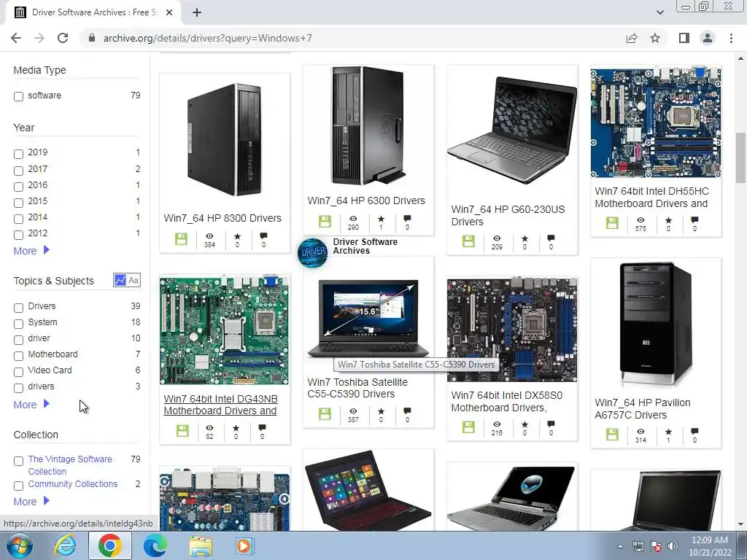Filter results by year 2019
The height and width of the screenshot is (560, 747).
click(x=18, y=154)
